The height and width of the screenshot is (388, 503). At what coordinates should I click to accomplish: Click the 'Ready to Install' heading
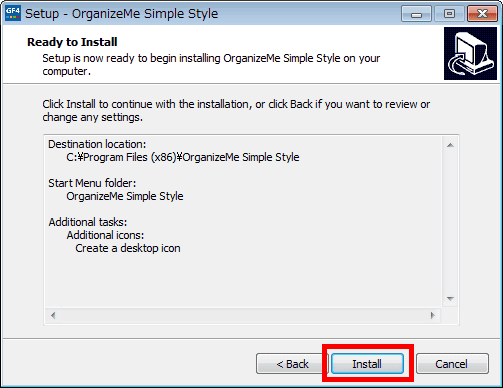[x=72, y=42]
